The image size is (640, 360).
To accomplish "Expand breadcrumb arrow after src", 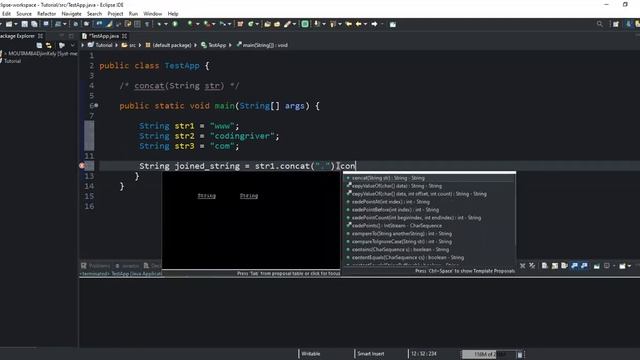I will (140, 45).
